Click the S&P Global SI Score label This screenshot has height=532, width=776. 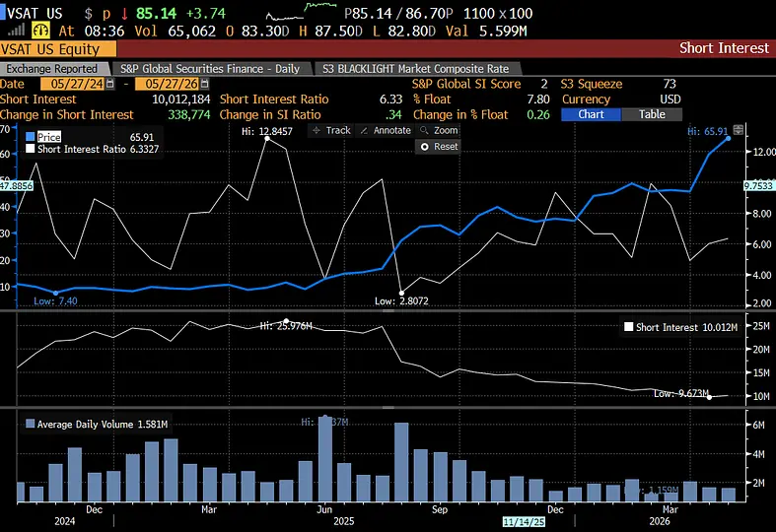[466, 84]
